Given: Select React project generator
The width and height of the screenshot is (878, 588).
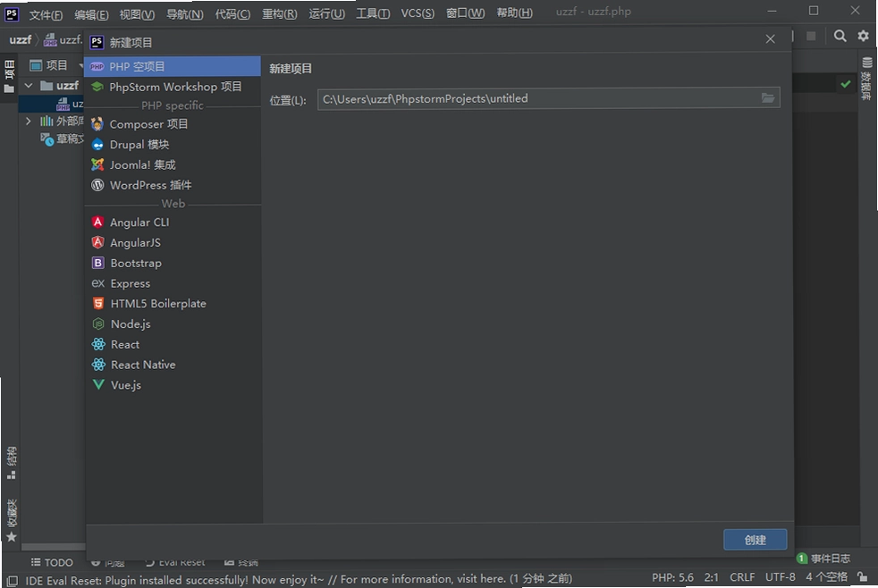Looking at the screenshot, I should [173, 345].
